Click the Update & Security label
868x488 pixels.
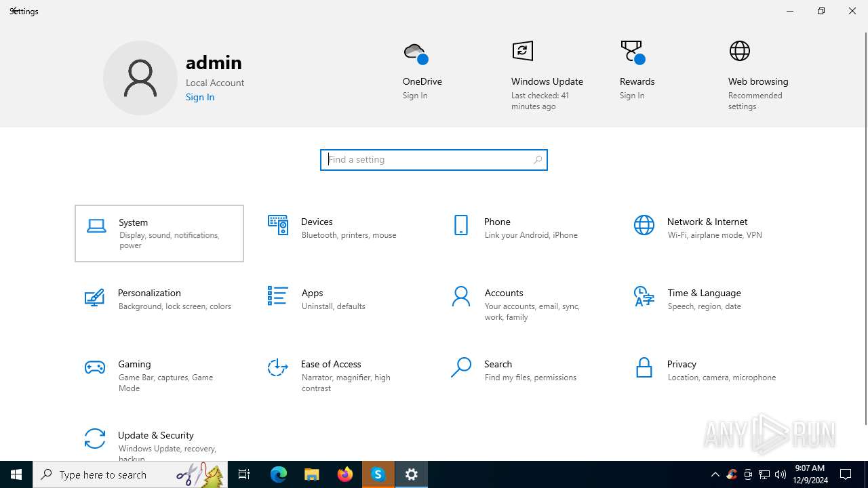(x=156, y=435)
